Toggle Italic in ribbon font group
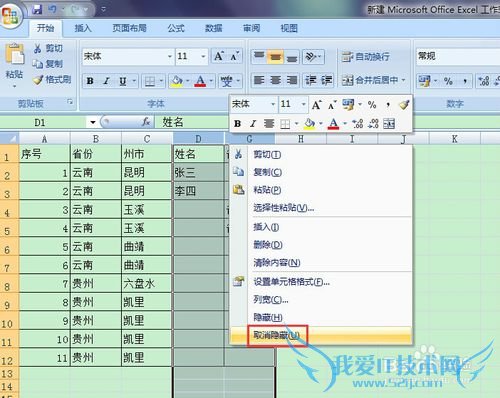 tap(106, 81)
